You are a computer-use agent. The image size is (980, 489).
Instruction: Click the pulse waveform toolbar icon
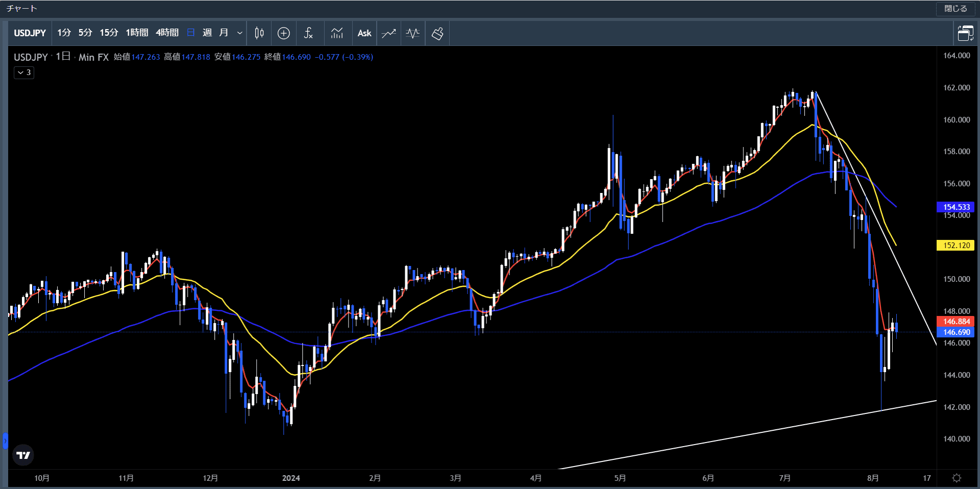point(413,33)
